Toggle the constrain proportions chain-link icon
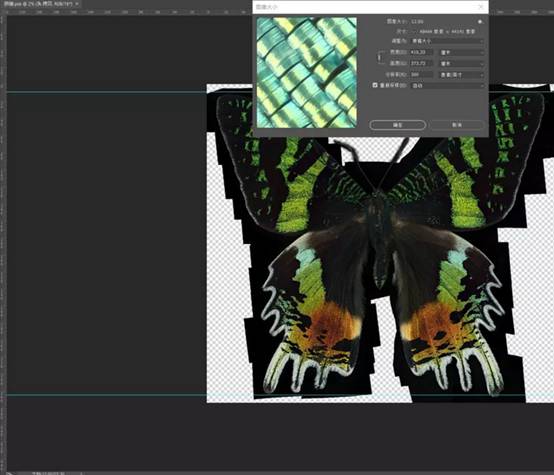 point(379,57)
